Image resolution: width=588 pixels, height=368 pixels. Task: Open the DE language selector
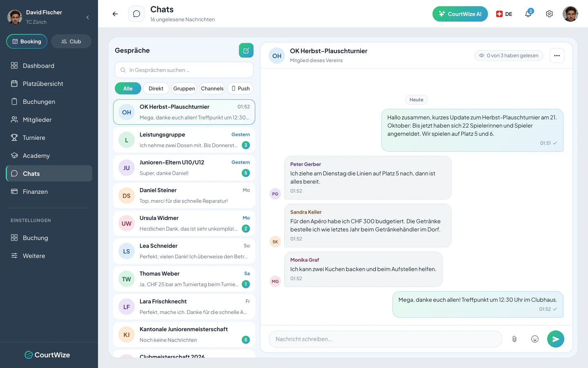pos(504,14)
